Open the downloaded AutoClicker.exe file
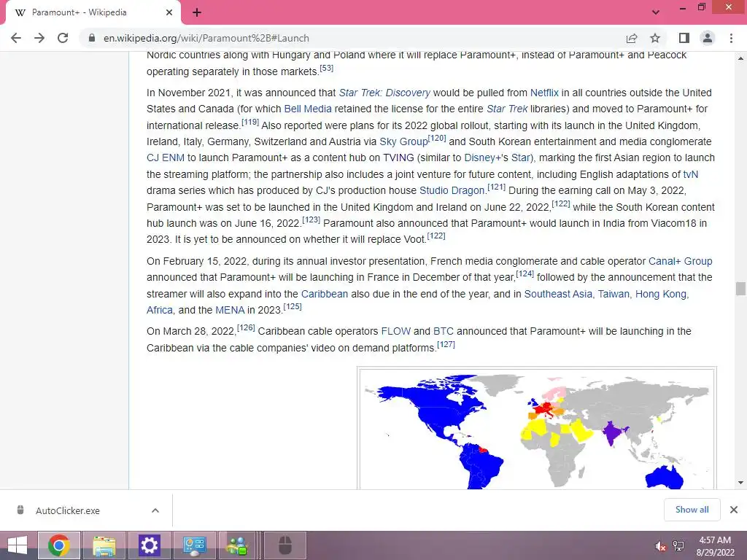 tap(68, 510)
